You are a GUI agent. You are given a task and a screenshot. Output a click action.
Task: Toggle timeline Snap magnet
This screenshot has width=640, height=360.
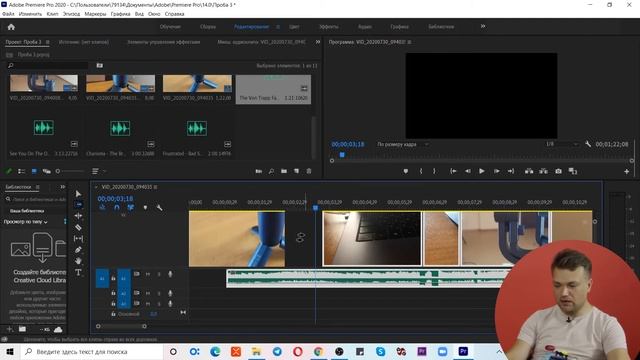pyautogui.click(x=117, y=208)
